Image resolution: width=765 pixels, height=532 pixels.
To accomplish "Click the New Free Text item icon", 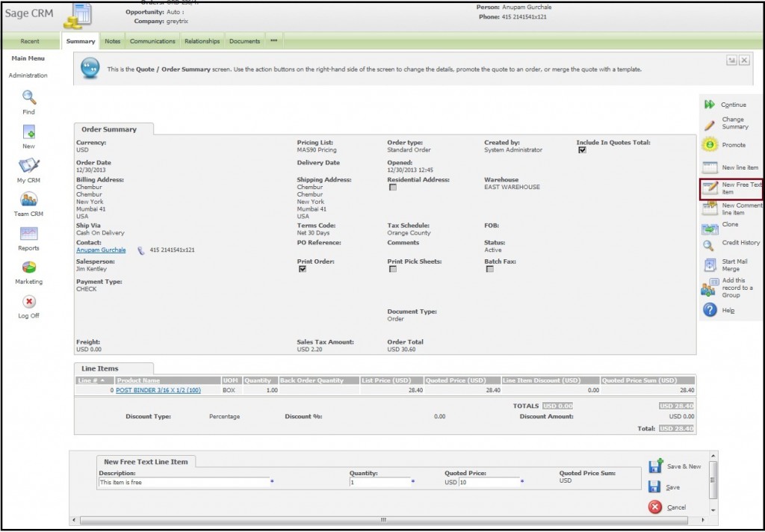I will click(x=710, y=188).
